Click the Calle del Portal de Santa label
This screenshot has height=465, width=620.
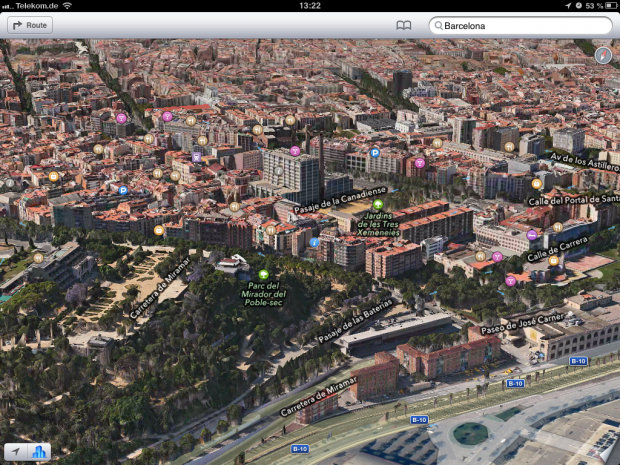[x=574, y=200]
